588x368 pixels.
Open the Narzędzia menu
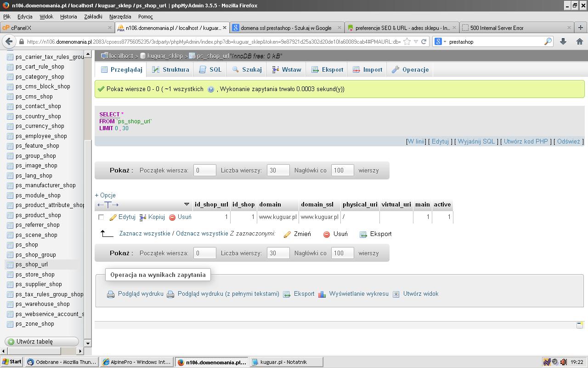(x=120, y=17)
